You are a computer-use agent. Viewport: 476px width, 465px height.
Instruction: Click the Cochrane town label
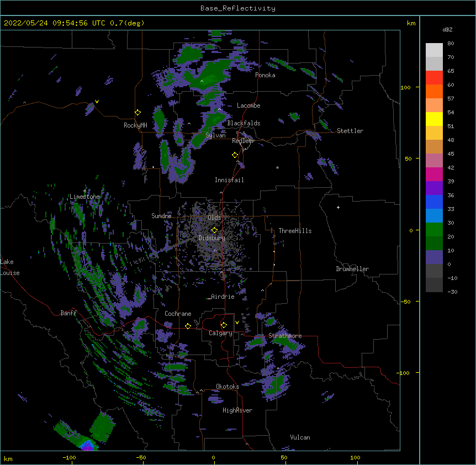(178, 314)
